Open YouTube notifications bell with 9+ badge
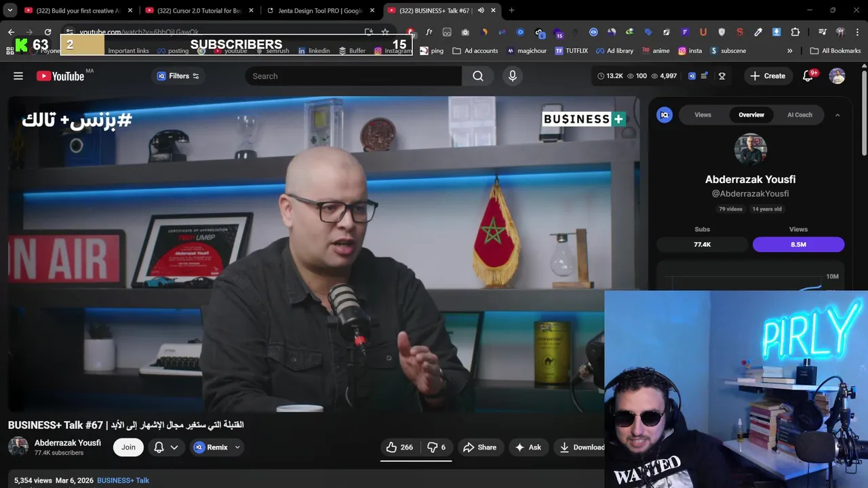This screenshot has width=868, height=488. [808, 76]
